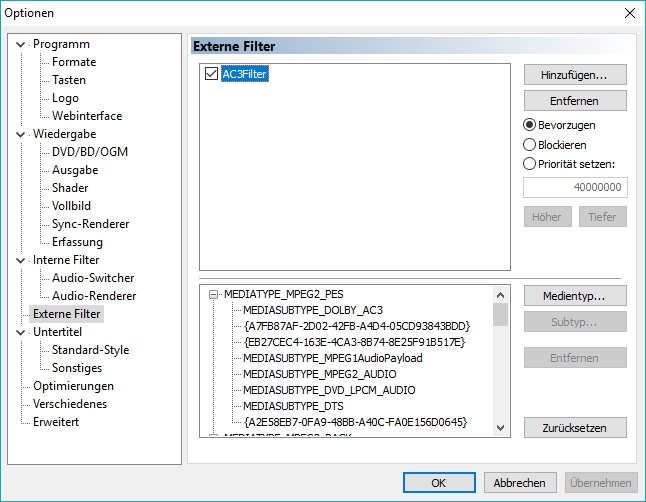Click the Hinzufügen... button

coord(575,75)
